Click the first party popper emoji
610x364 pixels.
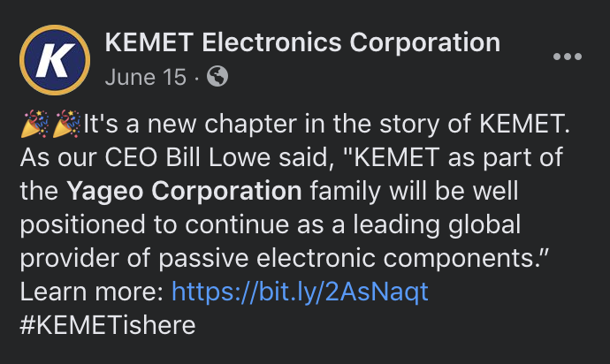[34, 124]
